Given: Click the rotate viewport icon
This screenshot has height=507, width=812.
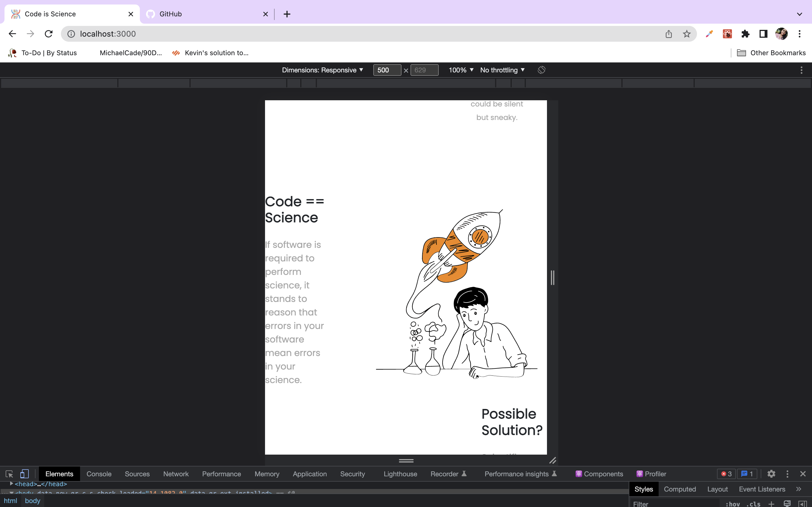Looking at the screenshot, I should 541,70.
